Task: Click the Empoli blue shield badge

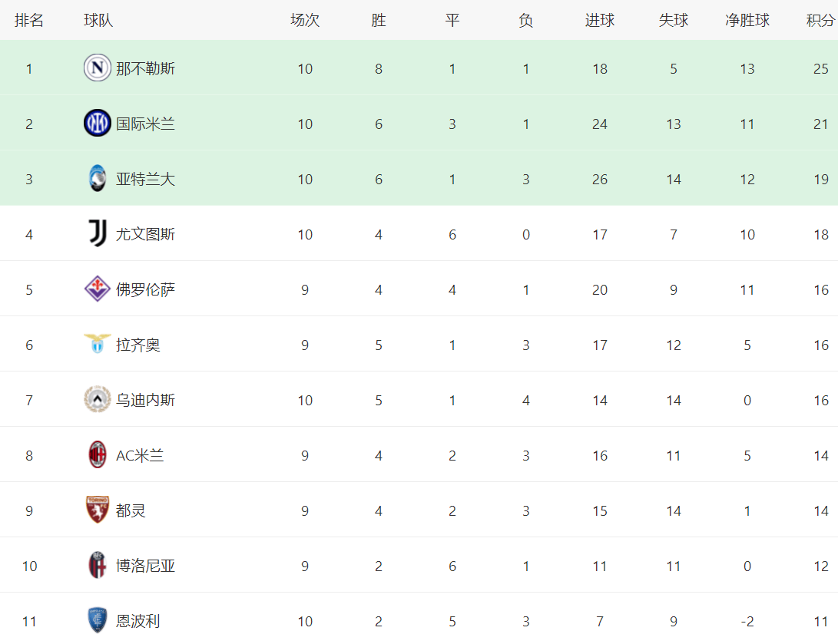Action: coord(98,620)
